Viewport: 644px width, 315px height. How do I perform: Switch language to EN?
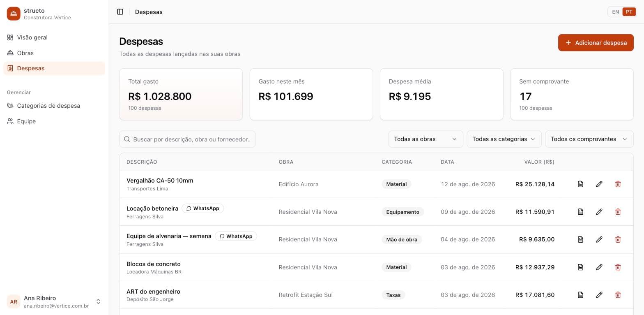[x=615, y=12]
